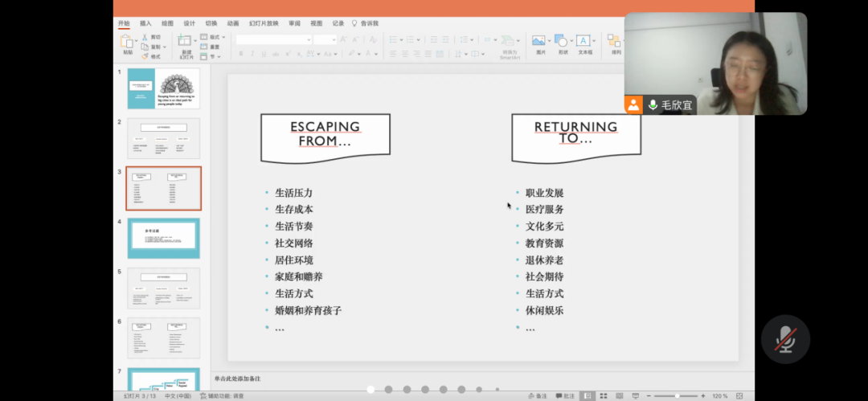Open the Insert (插入) ribbon tab
Image resolution: width=868 pixels, height=401 pixels.
[145, 23]
